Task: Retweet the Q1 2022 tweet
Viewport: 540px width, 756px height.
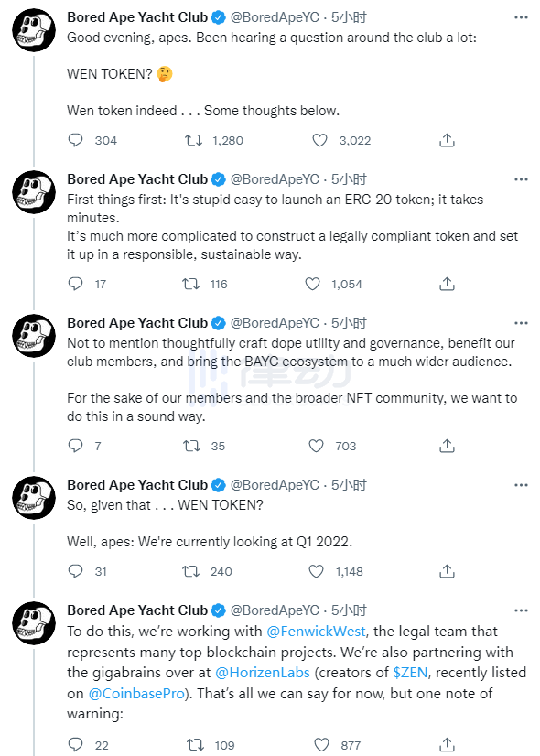Action: 191,571
